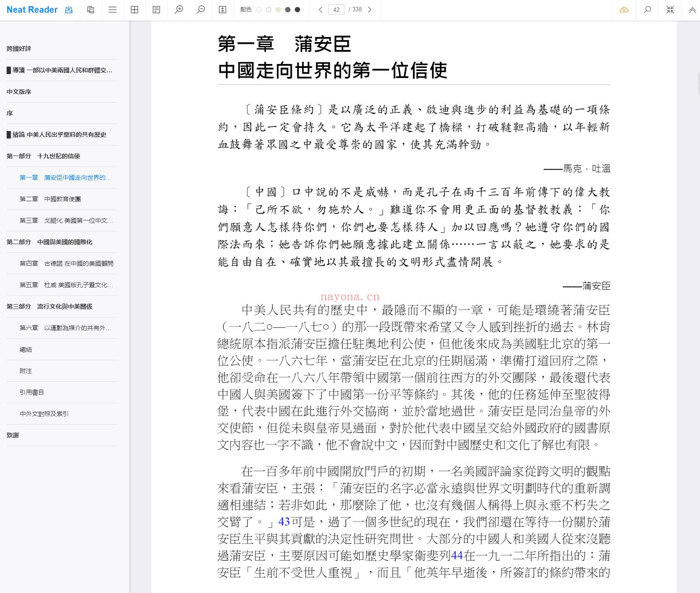Select the beige color scheme swatch
The image size is (700, 593).
click(278, 10)
